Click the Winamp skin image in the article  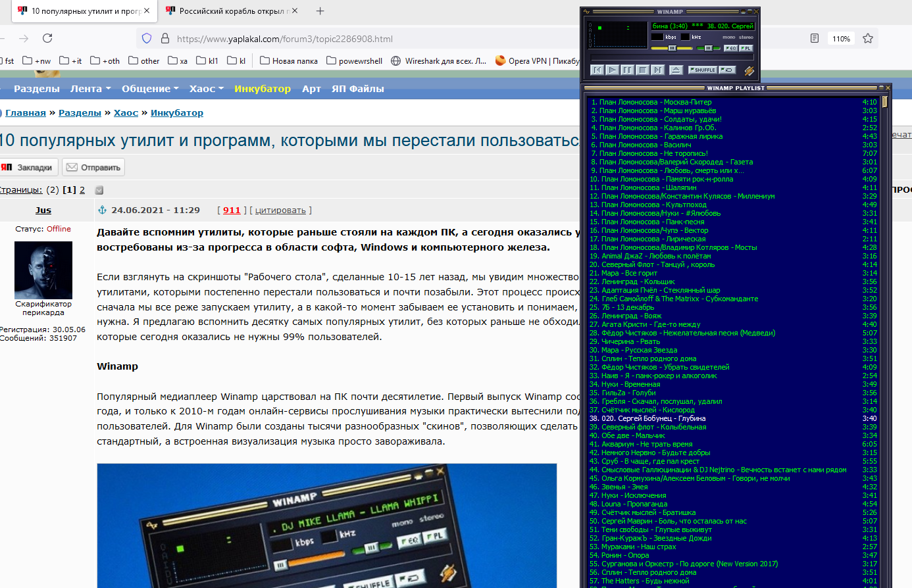327,526
